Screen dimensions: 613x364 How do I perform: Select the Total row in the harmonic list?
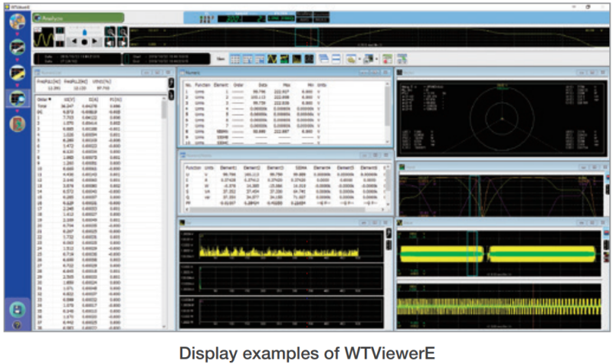point(98,106)
